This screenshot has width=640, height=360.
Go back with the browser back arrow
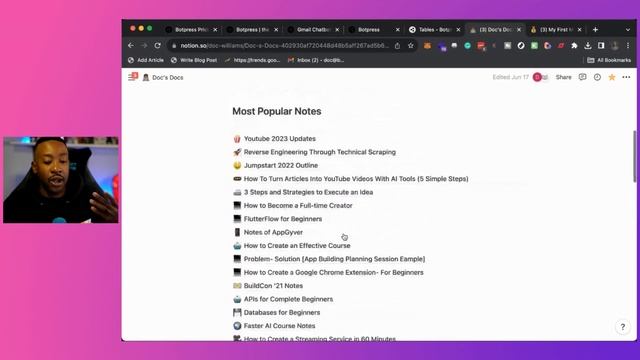coord(131,46)
